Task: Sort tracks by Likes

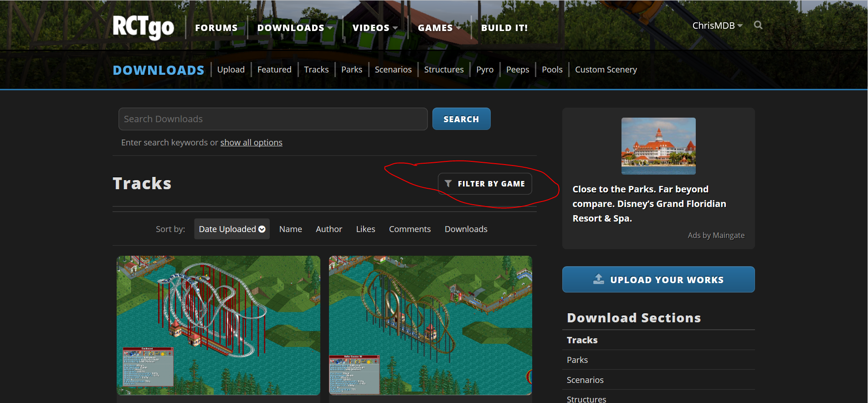Action: tap(365, 229)
